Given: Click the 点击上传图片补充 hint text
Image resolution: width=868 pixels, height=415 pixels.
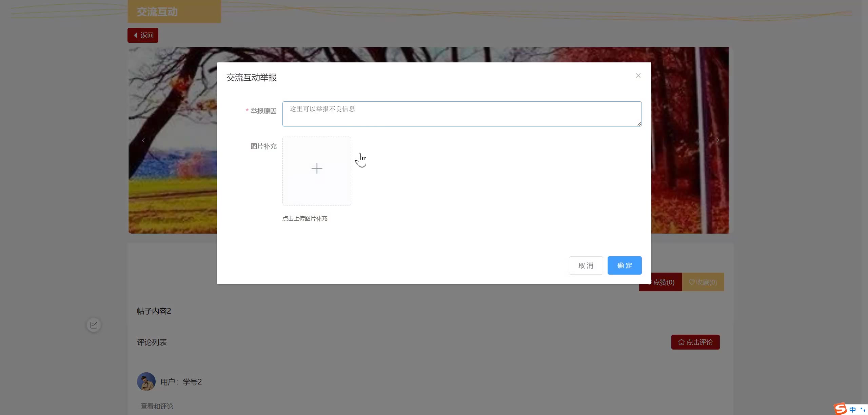Looking at the screenshot, I should click(x=304, y=219).
